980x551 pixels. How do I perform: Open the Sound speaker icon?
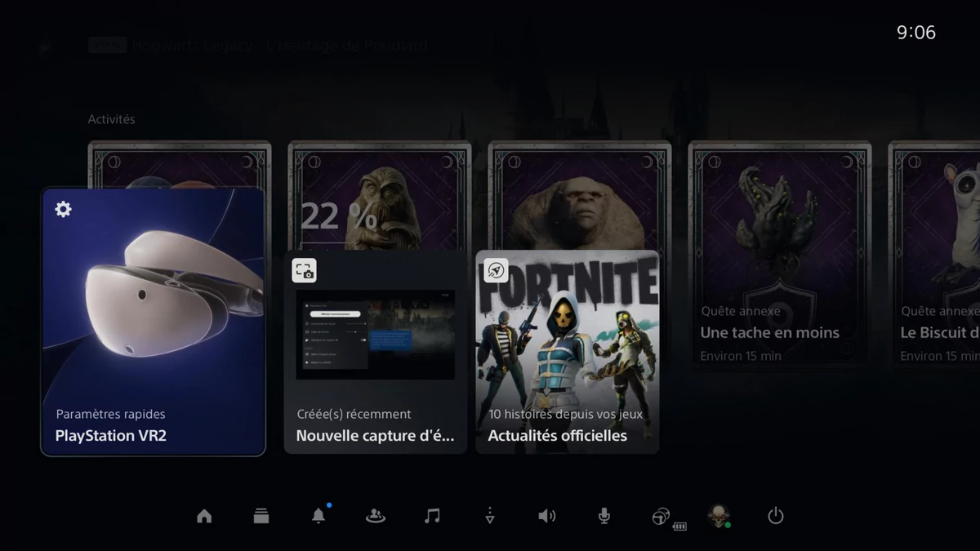point(547,516)
